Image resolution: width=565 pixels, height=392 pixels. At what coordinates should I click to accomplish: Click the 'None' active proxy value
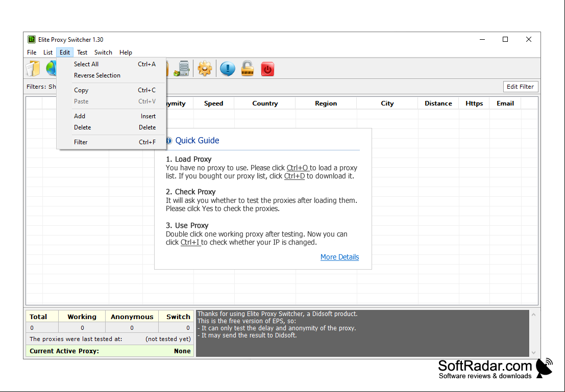182,351
